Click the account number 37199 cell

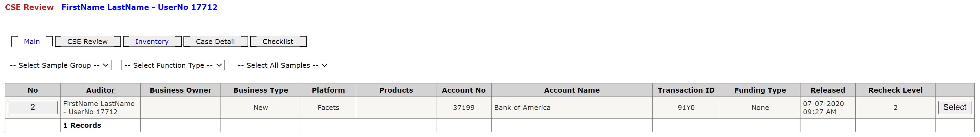[464, 108]
